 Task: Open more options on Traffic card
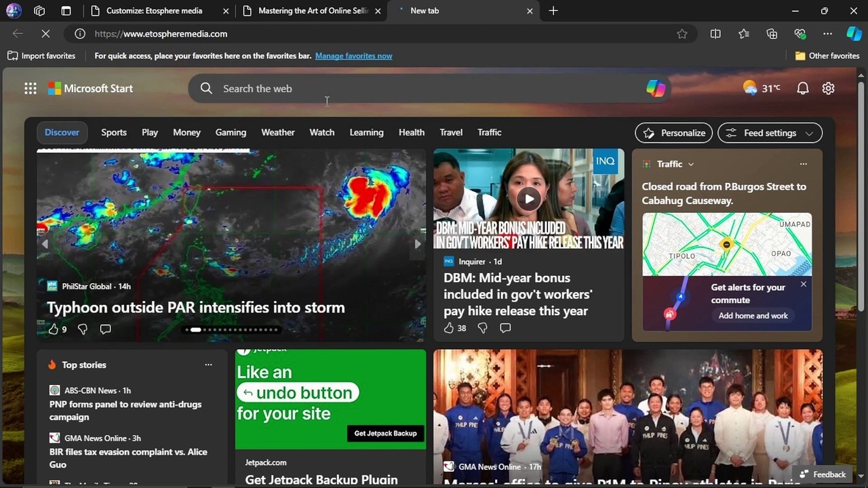click(x=804, y=164)
